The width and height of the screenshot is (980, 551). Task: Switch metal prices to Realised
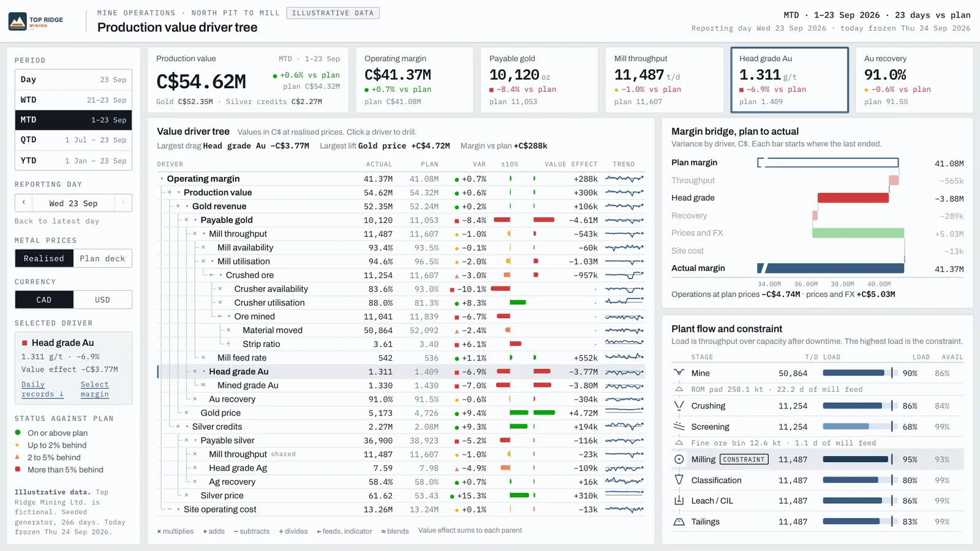tap(44, 258)
